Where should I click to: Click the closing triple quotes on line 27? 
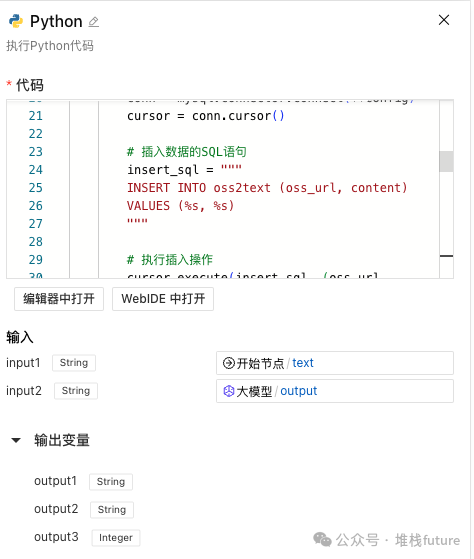138,222
